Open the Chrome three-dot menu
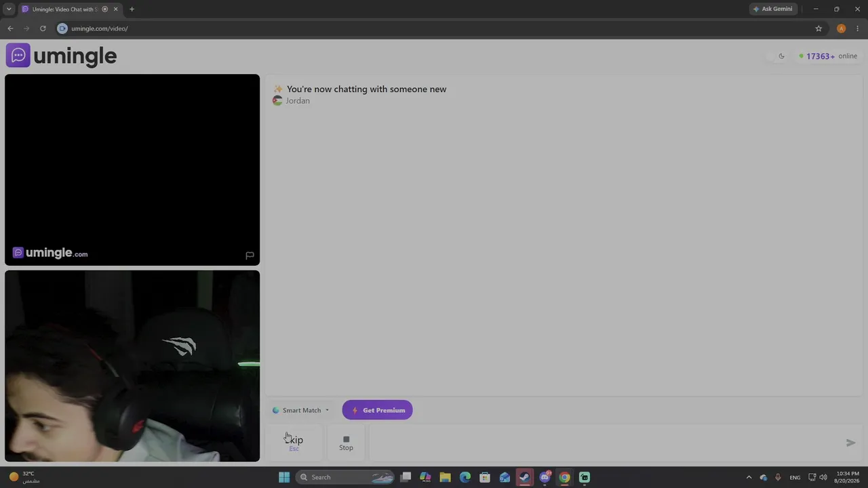Image resolution: width=868 pixels, height=488 pixels. coord(857,28)
